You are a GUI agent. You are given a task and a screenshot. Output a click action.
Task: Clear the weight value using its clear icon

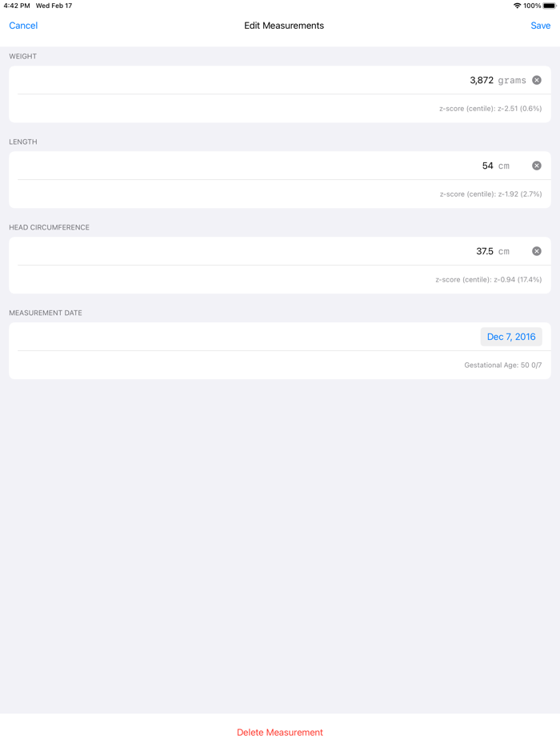click(536, 80)
